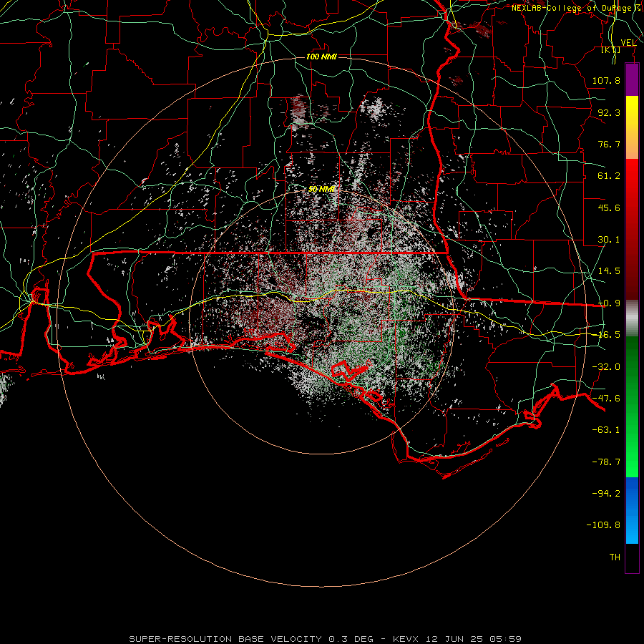This screenshot has width=644, height=644.
Task: Click the 107.8 velocity scale value
Action: pyautogui.click(x=606, y=80)
